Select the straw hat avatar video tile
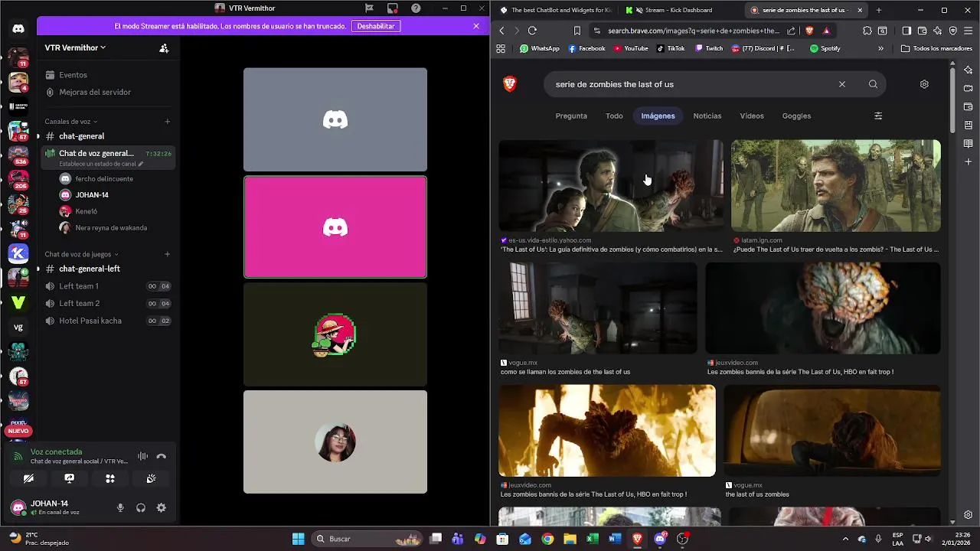 tap(335, 334)
